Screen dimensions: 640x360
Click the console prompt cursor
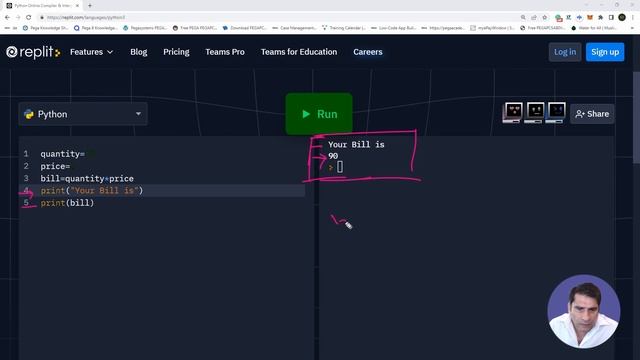(340, 167)
